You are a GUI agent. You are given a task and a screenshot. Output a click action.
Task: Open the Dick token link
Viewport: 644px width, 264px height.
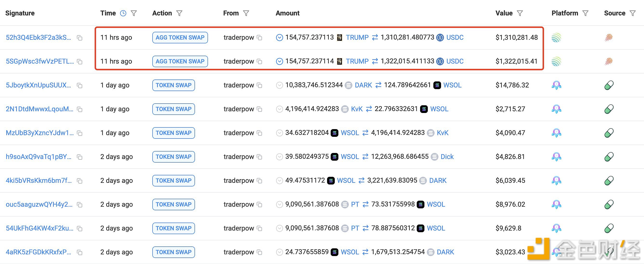[x=447, y=157]
